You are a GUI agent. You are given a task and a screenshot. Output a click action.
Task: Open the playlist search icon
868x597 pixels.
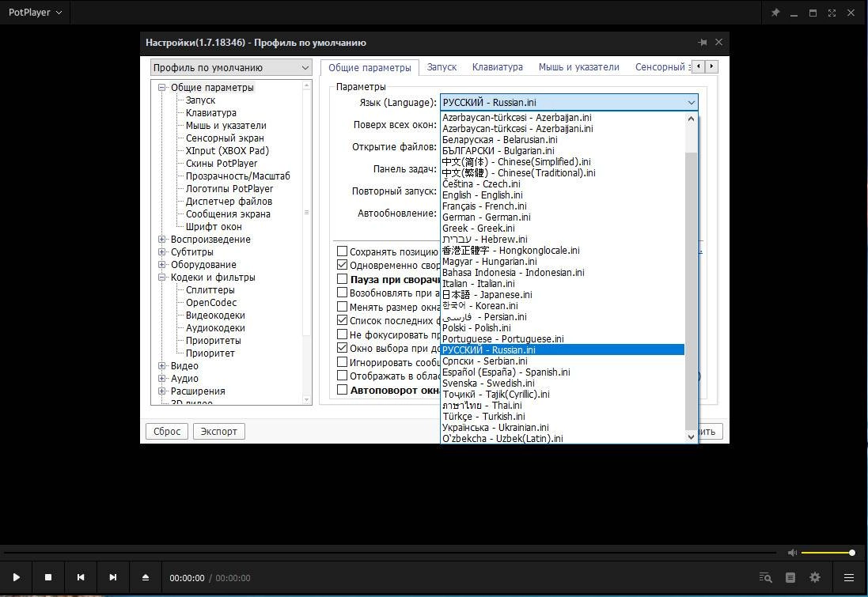[x=766, y=578]
